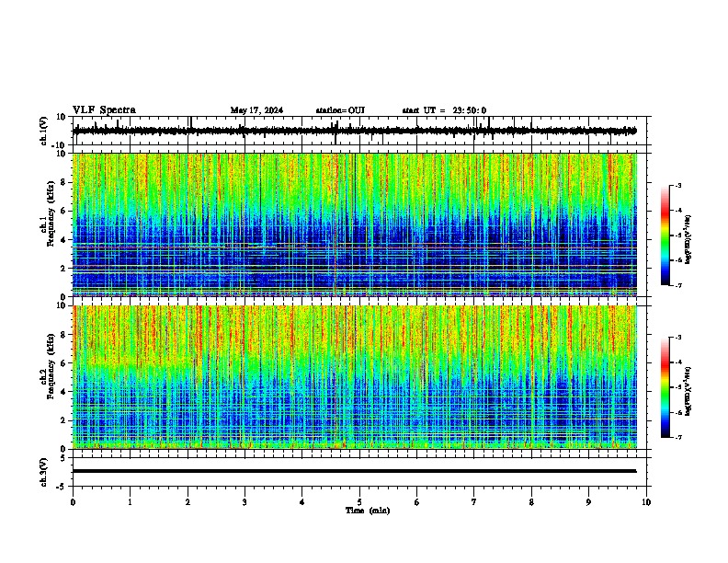Click the ch.1 spectrogram panel
This screenshot has width=728, height=563.
355,224
